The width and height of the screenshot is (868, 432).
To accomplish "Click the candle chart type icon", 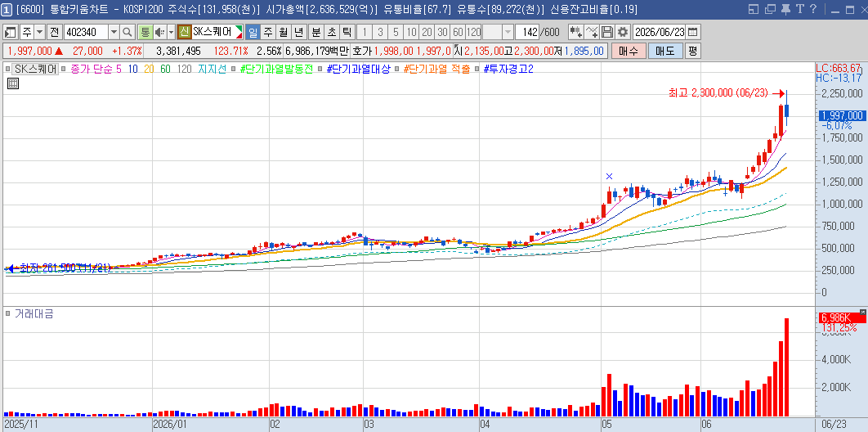I will [x=576, y=32].
